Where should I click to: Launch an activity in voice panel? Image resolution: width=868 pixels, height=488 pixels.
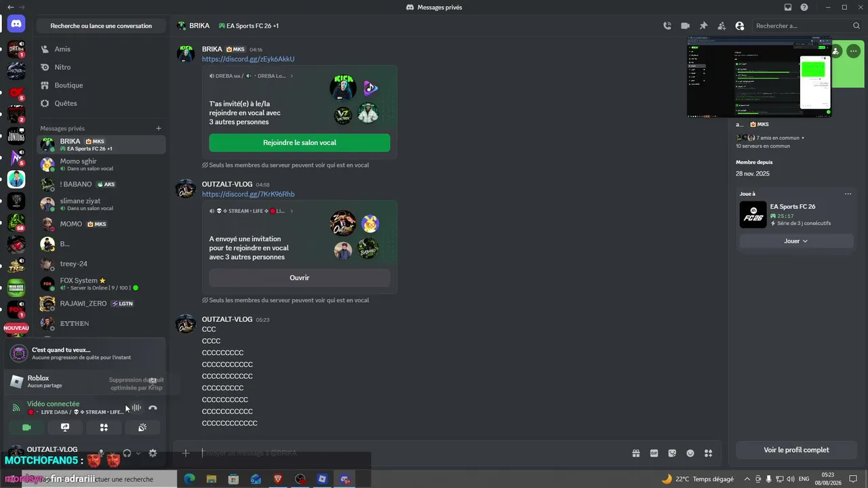104,428
